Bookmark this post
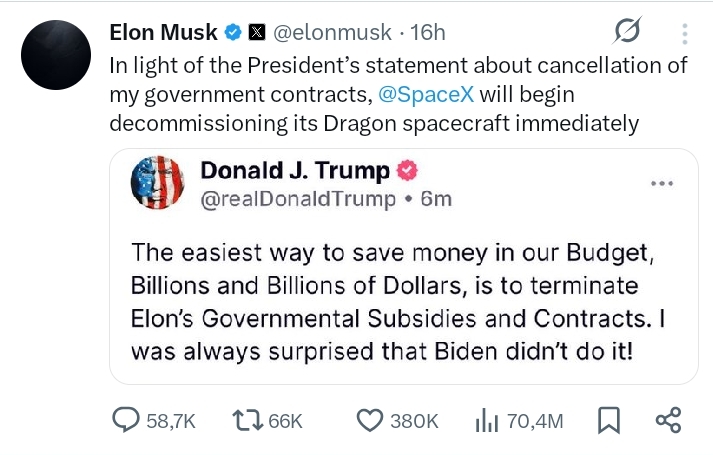713x455 pixels. (608, 421)
